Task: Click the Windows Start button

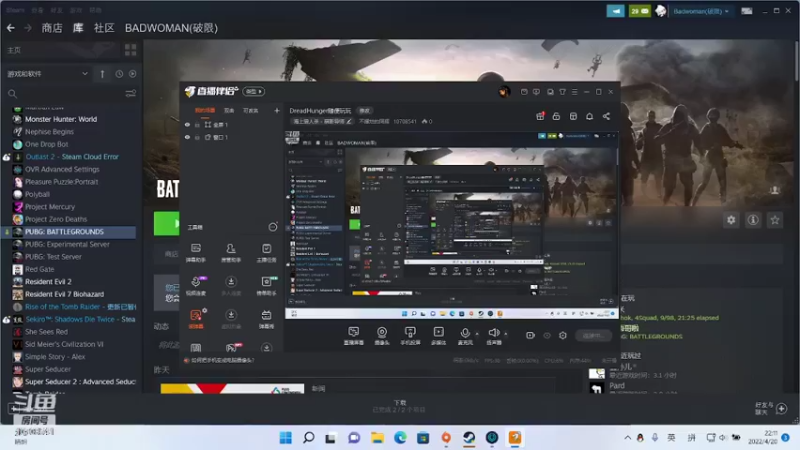Action: (286, 438)
